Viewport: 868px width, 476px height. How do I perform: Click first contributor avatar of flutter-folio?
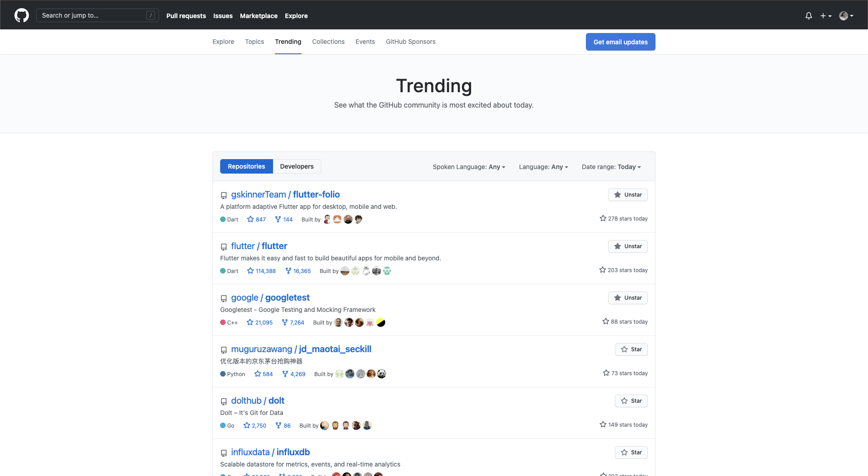tap(327, 219)
